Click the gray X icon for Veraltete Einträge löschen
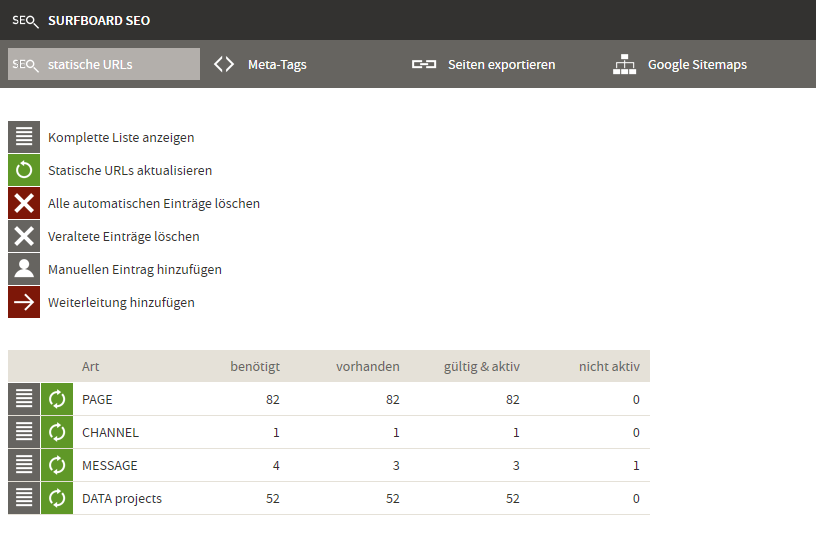The image size is (816, 548). click(24, 236)
